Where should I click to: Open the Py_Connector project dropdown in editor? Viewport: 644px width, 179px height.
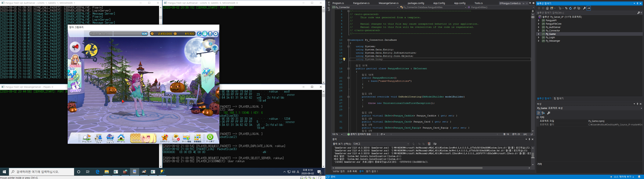coord(365,8)
